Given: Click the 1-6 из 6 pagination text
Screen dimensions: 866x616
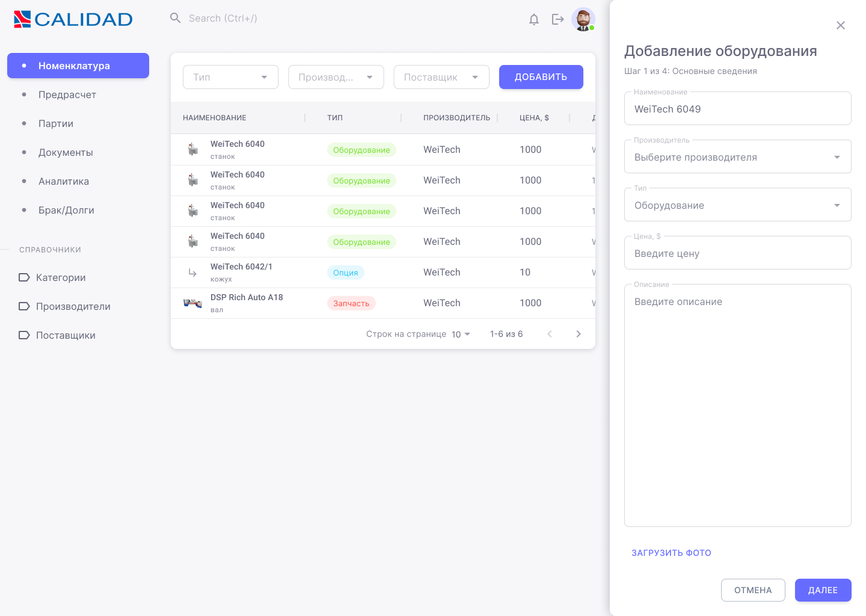Looking at the screenshot, I should click(x=506, y=334).
